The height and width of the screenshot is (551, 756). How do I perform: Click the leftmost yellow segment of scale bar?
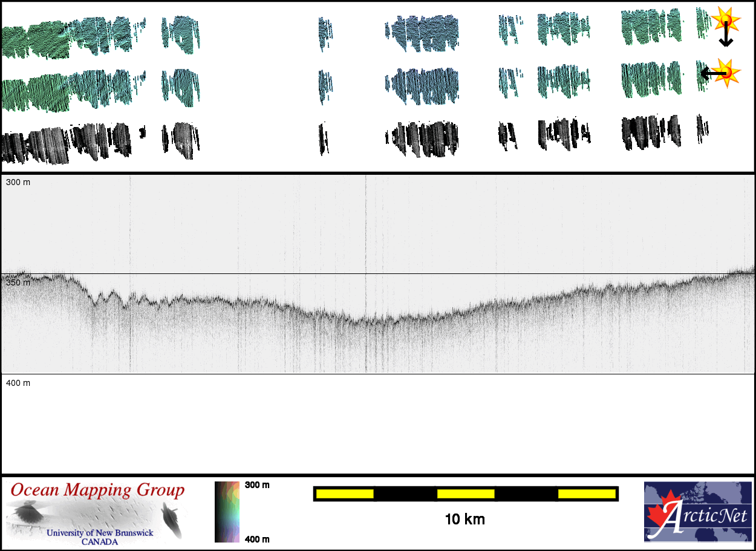pos(344,494)
